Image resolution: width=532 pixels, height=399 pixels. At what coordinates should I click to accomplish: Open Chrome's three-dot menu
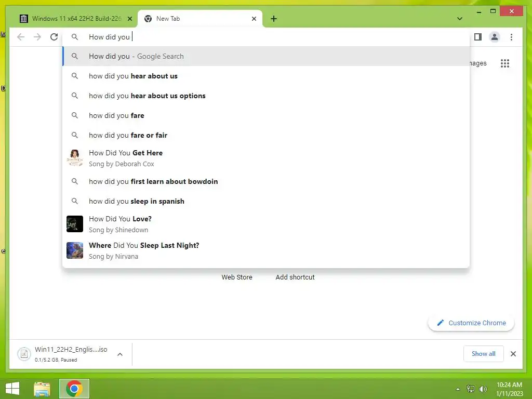pyautogui.click(x=511, y=37)
